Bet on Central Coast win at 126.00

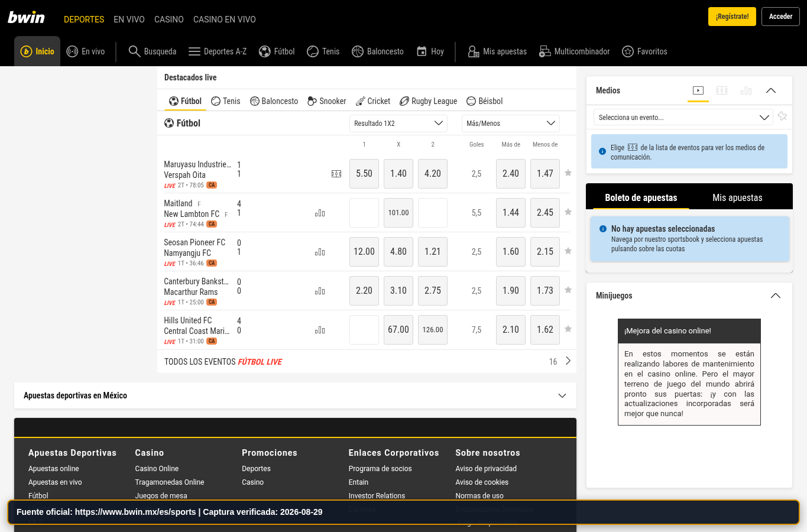(x=433, y=330)
